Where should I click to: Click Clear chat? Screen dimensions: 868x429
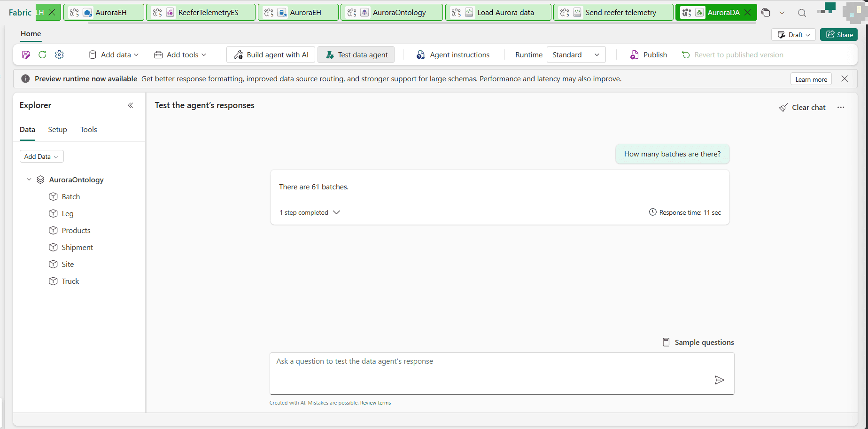(802, 108)
